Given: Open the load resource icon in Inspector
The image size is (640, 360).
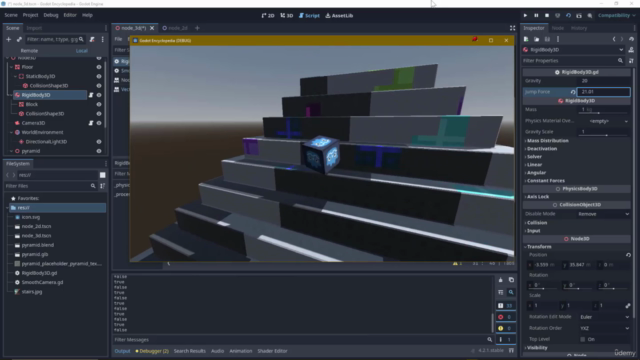Looking at the screenshot, I should point(536,39).
